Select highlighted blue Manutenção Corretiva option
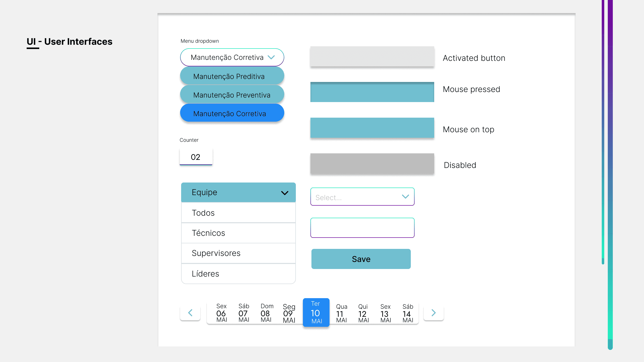644x362 pixels. pyautogui.click(x=232, y=113)
